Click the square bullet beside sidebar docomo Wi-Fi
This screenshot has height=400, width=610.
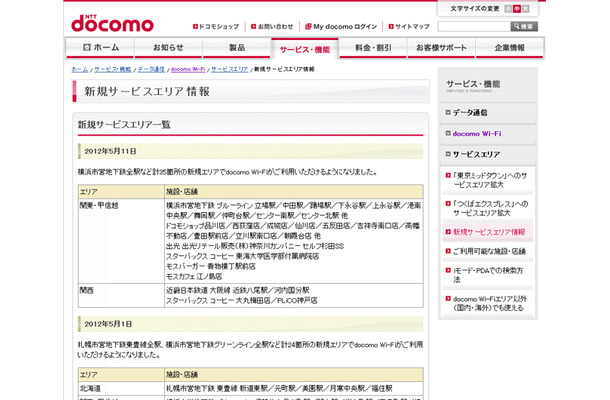(448, 133)
